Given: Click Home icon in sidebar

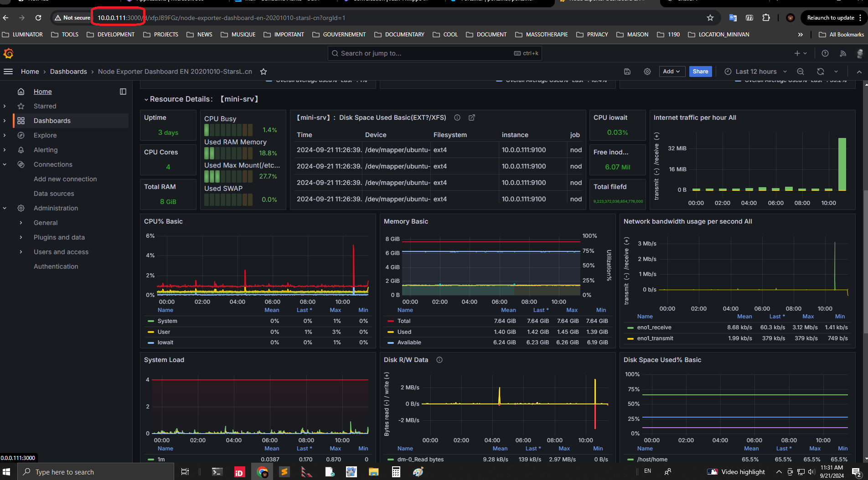Looking at the screenshot, I should (21, 92).
